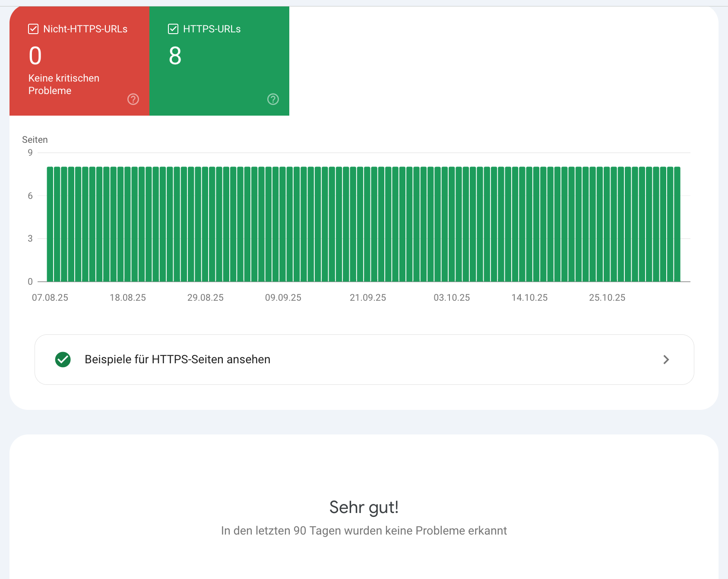The height and width of the screenshot is (579, 728).
Task: Click the '8' count on green card
Action: click(175, 56)
